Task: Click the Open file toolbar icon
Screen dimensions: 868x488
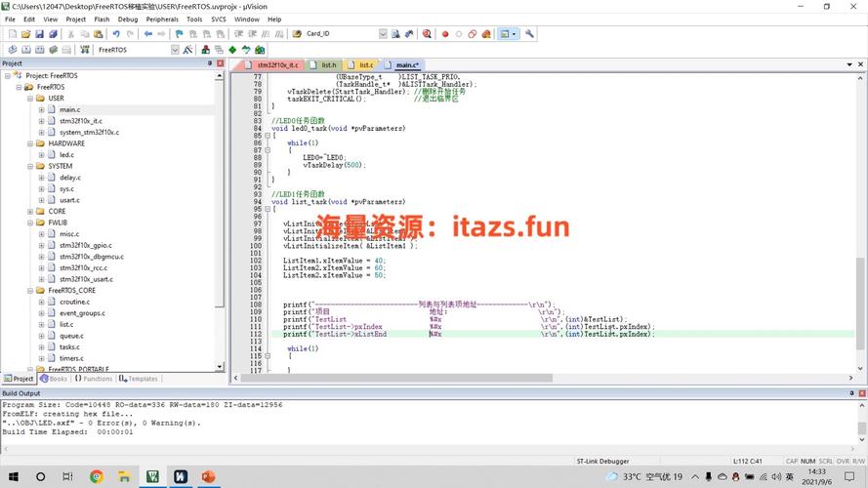Action: click(x=26, y=34)
